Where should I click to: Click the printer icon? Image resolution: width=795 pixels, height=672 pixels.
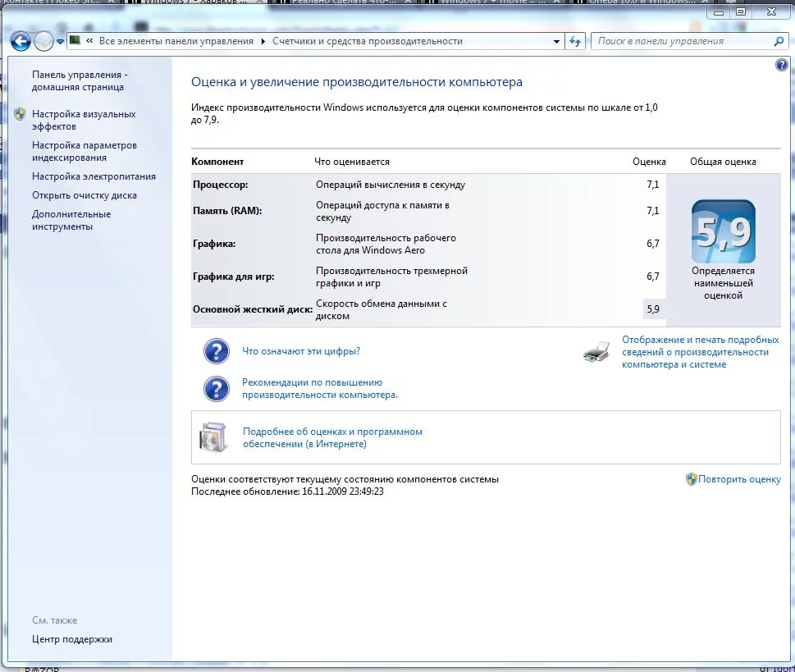click(596, 351)
